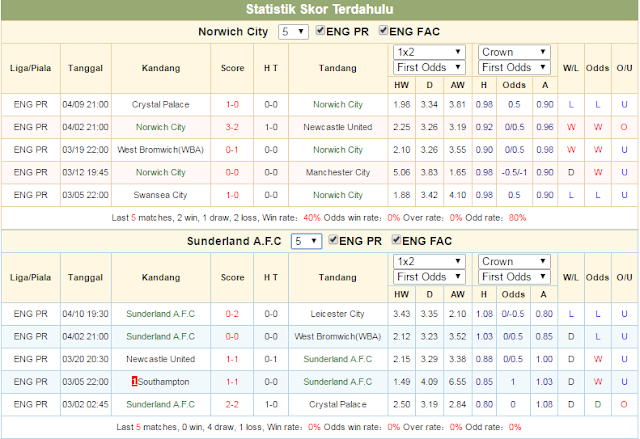Click HT score 0-1 in Newcastle United row
Screen dimensions: 640x439
[271, 359]
